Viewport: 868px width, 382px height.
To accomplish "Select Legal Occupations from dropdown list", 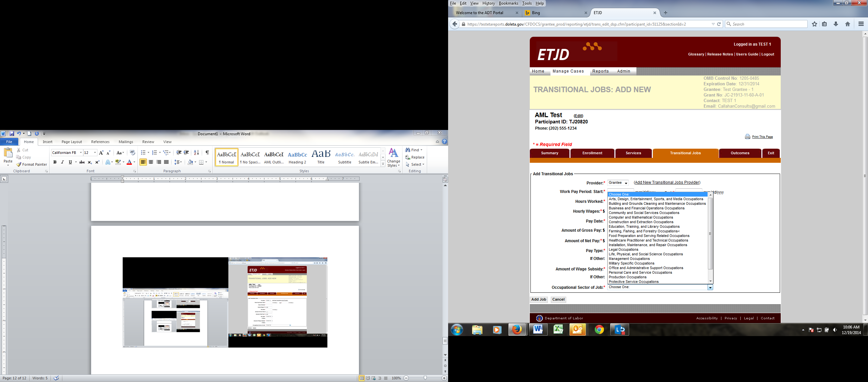I will point(623,249).
